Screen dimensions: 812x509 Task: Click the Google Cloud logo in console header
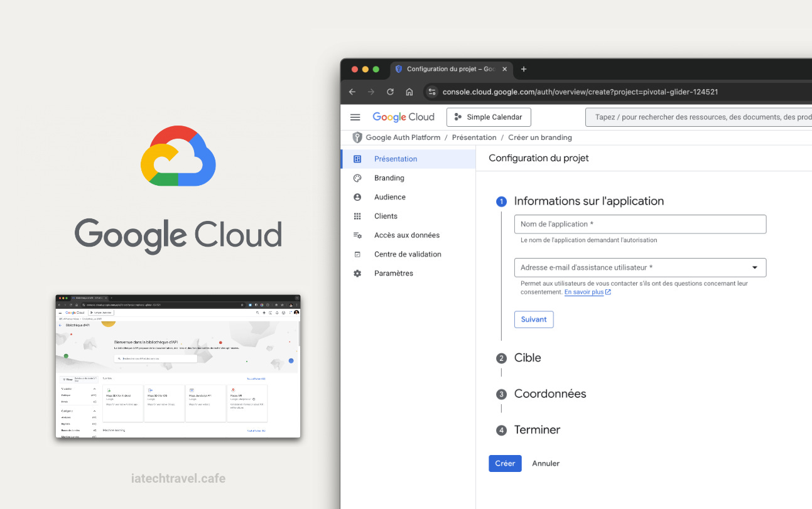pyautogui.click(x=404, y=117)
